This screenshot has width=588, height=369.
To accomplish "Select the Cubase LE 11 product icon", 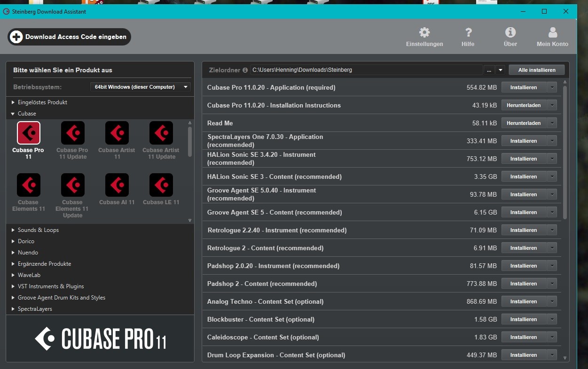I will tap(161, 185).
